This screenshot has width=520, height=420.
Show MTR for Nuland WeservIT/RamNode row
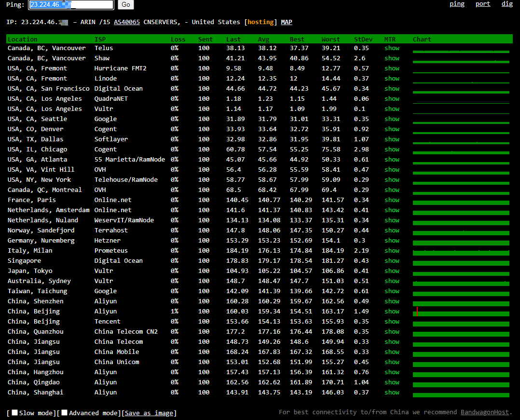point(392,220)
